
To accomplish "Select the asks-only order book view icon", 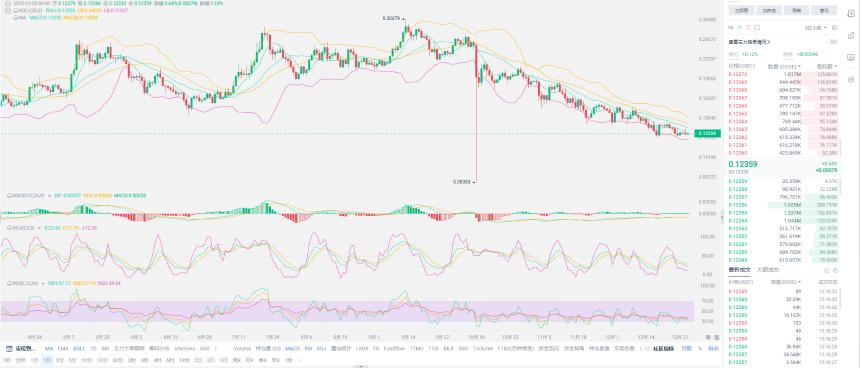I will coord(748,27).
